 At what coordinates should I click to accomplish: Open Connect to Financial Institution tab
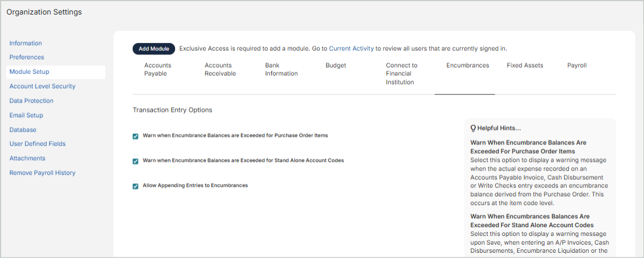click(401, 74)
